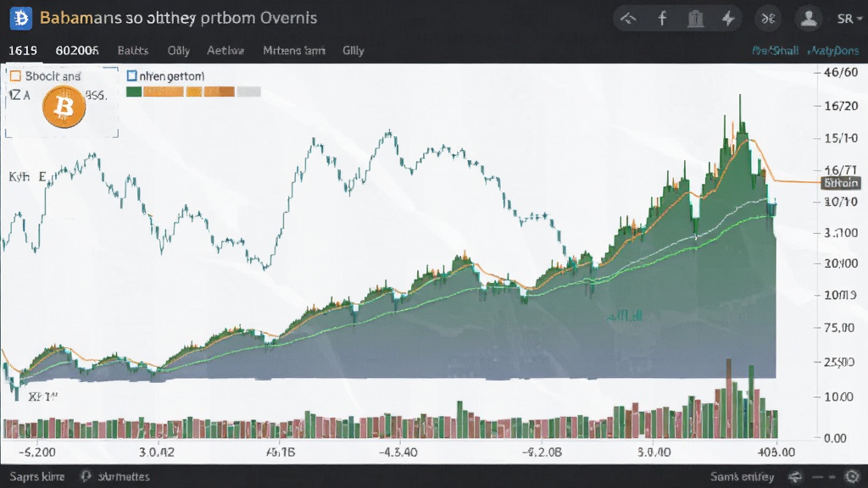The height and width of the screenshot is (488, 868).
Task: Toggle the blue 'nhen gettom' checkbox
Action: 131,75
